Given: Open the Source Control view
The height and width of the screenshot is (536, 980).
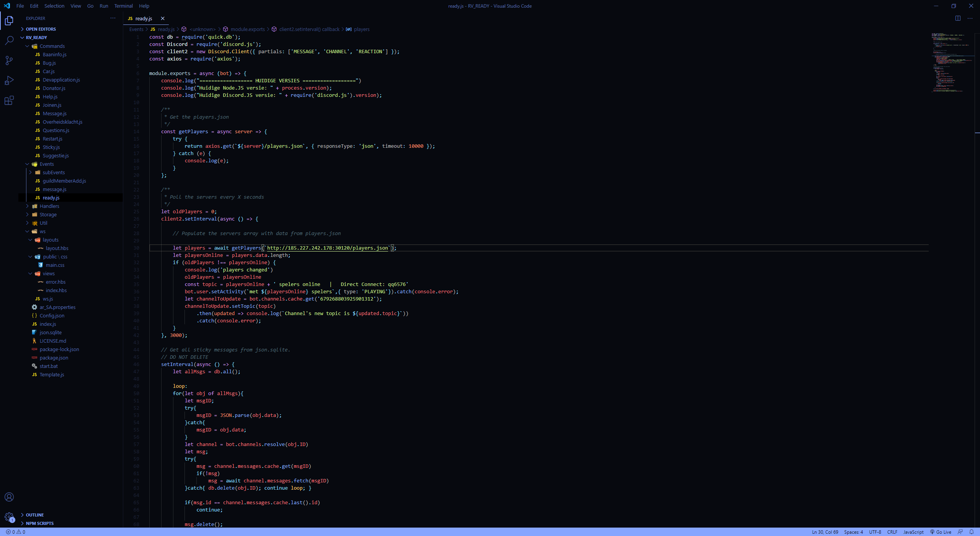Looking at the screenshot, I should (9, 60).
